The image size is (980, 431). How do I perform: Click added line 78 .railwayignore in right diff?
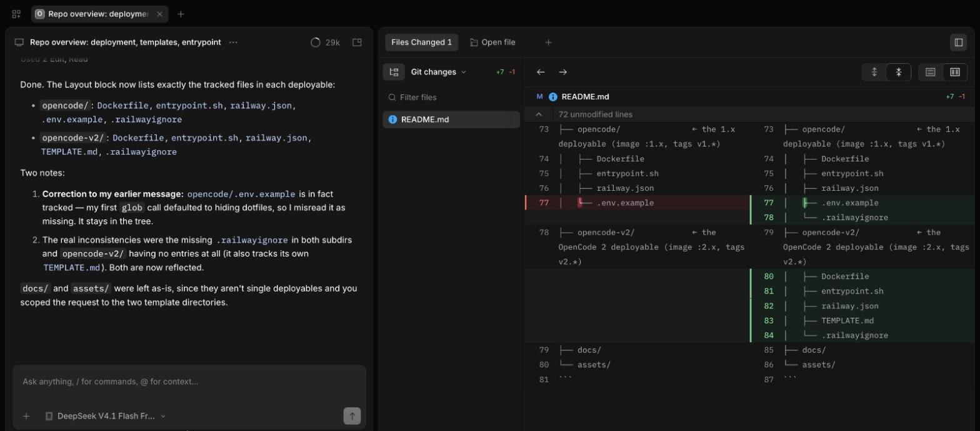862,218
